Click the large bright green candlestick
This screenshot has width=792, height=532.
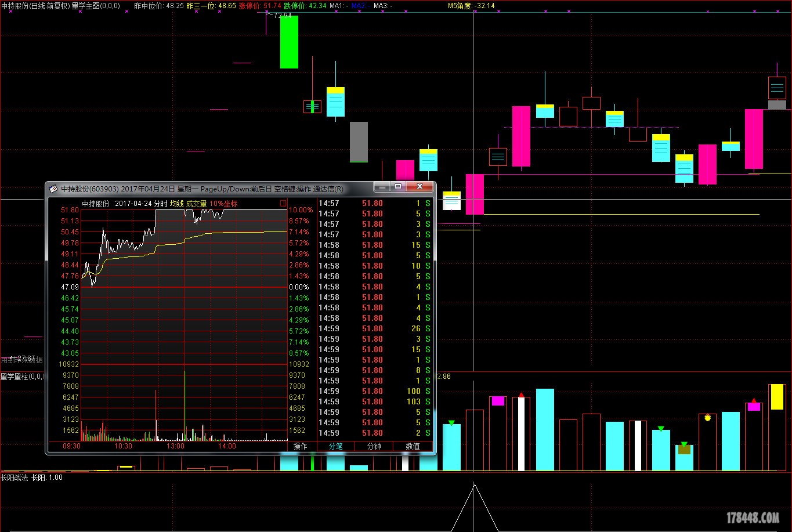(x=289, y=42)
